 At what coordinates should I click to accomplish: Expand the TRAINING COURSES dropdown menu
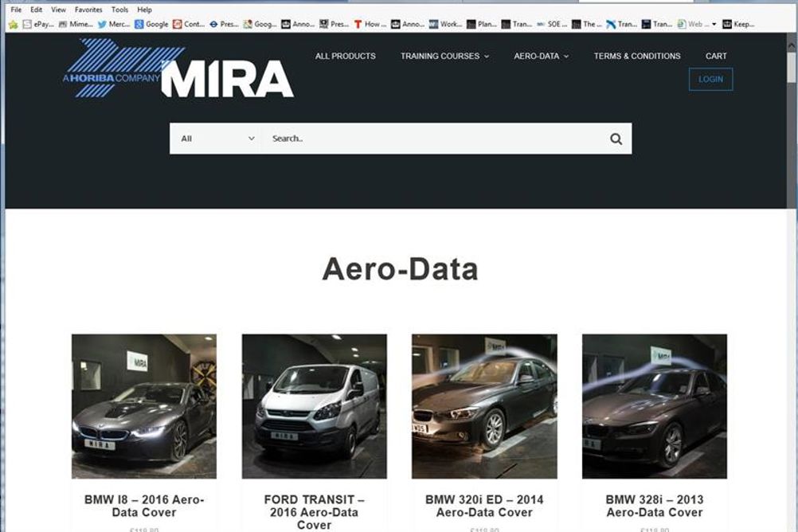tap(445, 56)
